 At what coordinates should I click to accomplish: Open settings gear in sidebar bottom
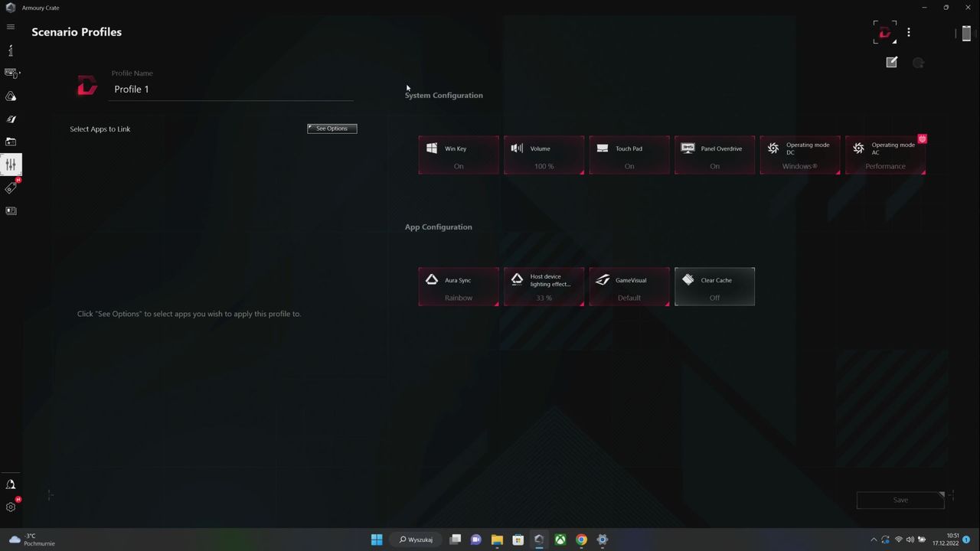click(x=11, y=507)
